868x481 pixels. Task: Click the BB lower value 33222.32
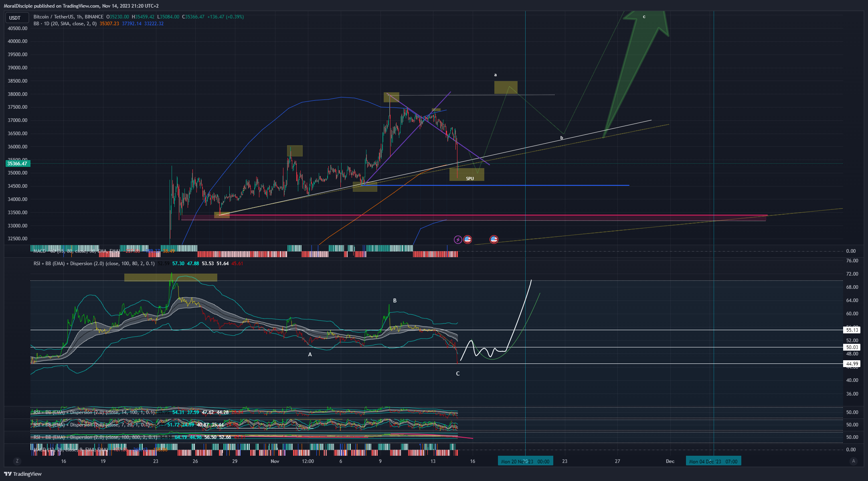point(154,24)
